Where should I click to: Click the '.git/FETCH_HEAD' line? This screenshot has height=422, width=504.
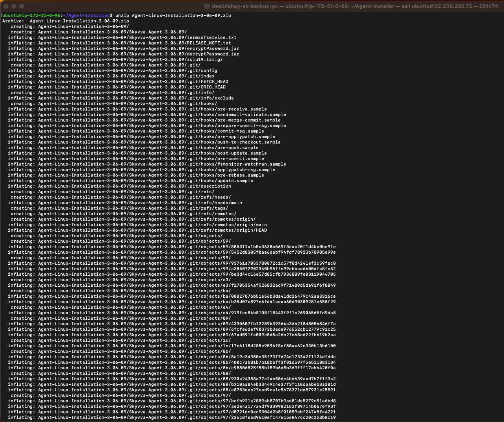118,81
